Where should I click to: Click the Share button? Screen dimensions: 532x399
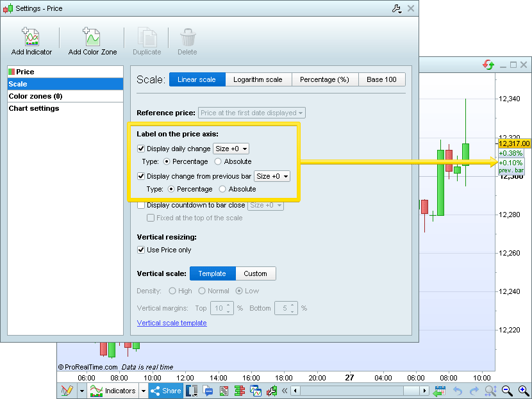[166, 391]
